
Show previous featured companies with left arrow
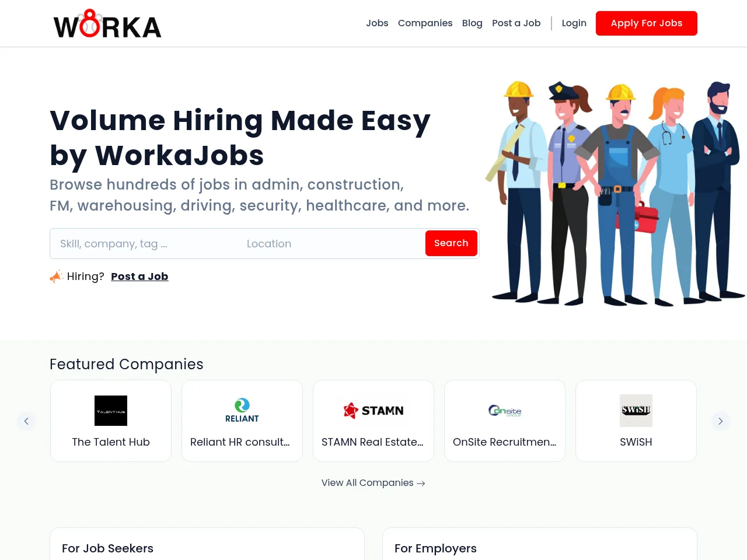click(x=26, y=421)
